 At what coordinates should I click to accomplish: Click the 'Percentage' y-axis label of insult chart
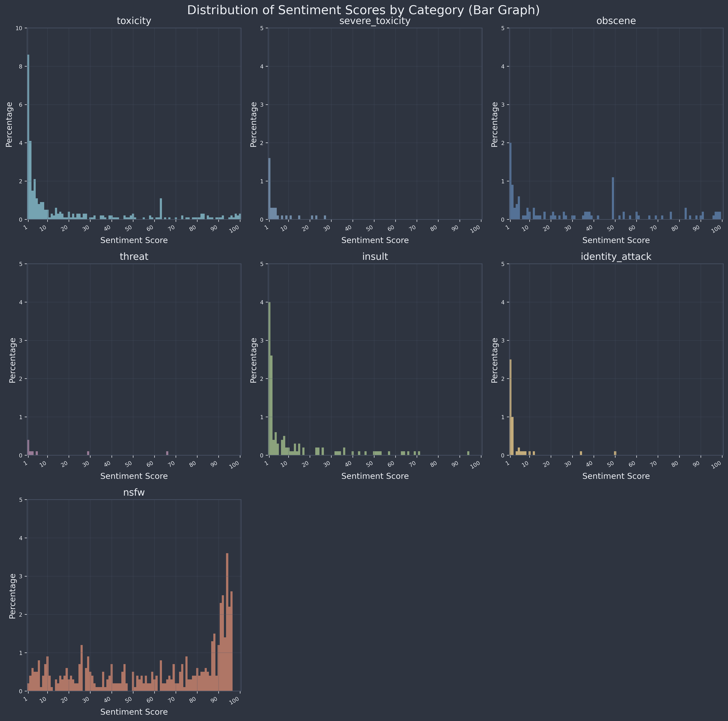click(x=254, y=360)
